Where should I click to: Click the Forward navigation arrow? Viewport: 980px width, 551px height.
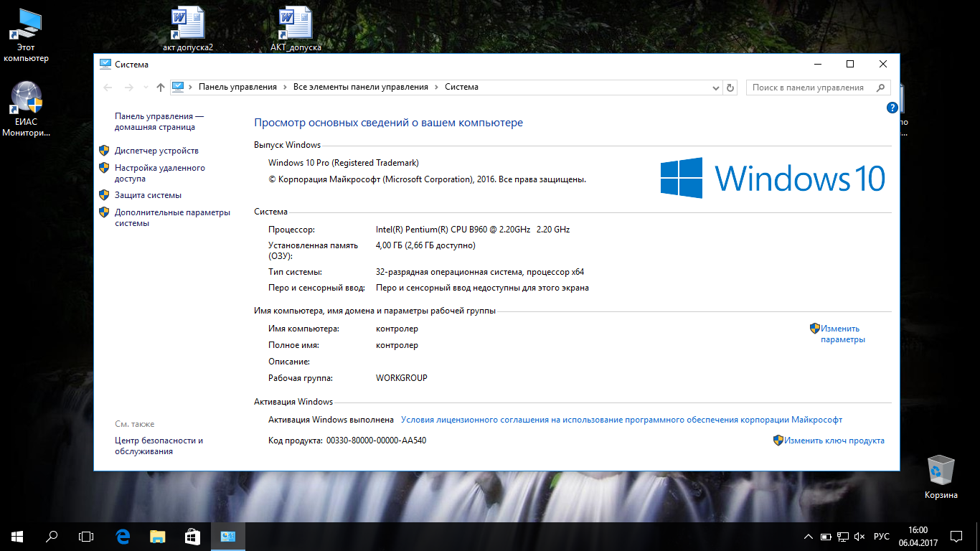(x=129, y=87)
